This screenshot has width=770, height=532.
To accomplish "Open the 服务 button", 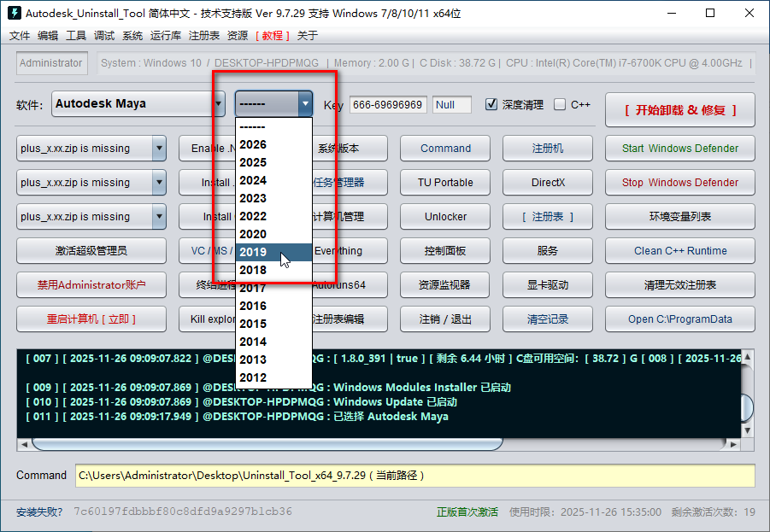I will click(x=548, y=251).
